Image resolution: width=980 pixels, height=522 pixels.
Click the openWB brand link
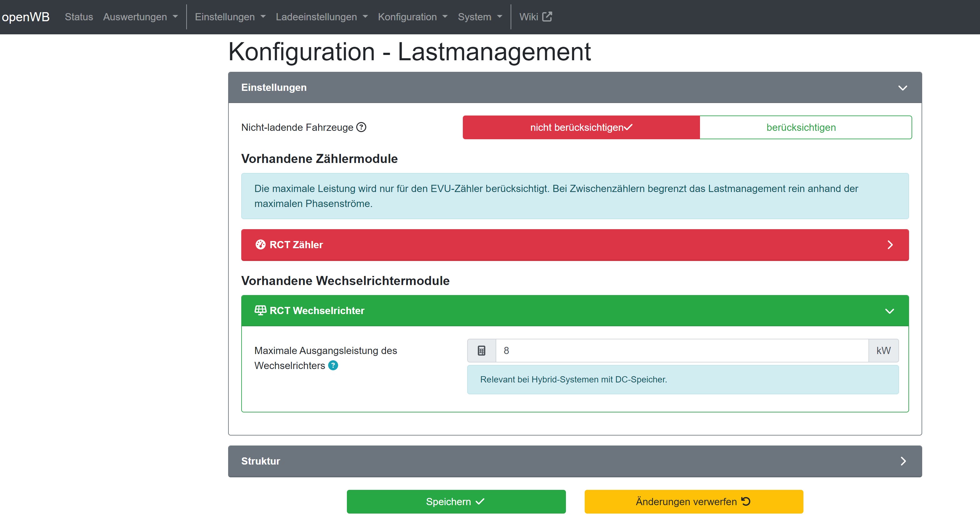tap(26, 17)
